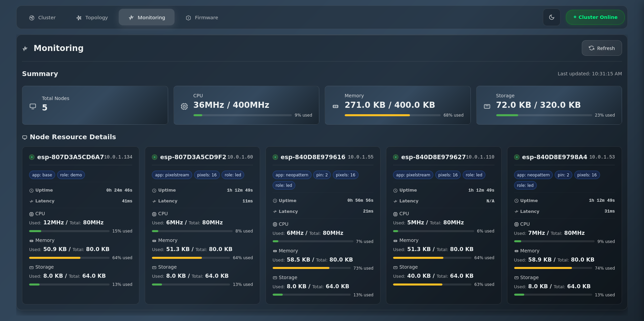Viewport: 644px width, 321px height.
Task: Click the CPU chip icon in CPU summary card
Action: pyautogui.click(x=184, y=106)
